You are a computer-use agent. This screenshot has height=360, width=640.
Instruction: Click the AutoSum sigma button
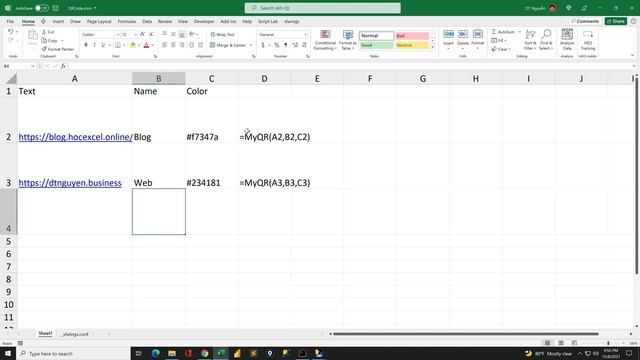coord(503,32)
